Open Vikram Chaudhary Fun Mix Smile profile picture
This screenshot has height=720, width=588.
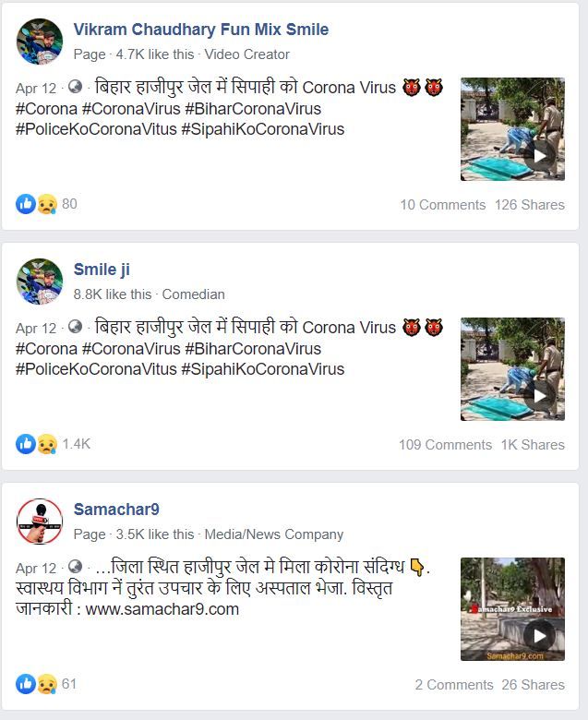(40, 42)
